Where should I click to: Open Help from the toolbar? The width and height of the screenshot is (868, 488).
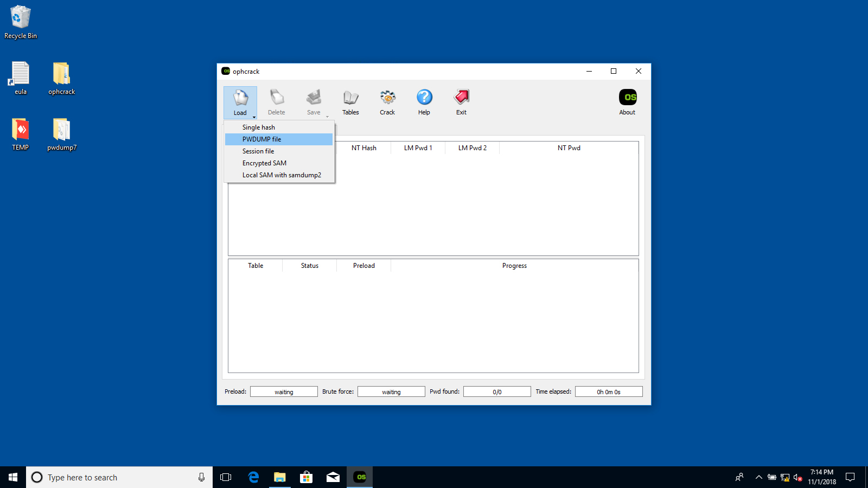tap(424, 102)
